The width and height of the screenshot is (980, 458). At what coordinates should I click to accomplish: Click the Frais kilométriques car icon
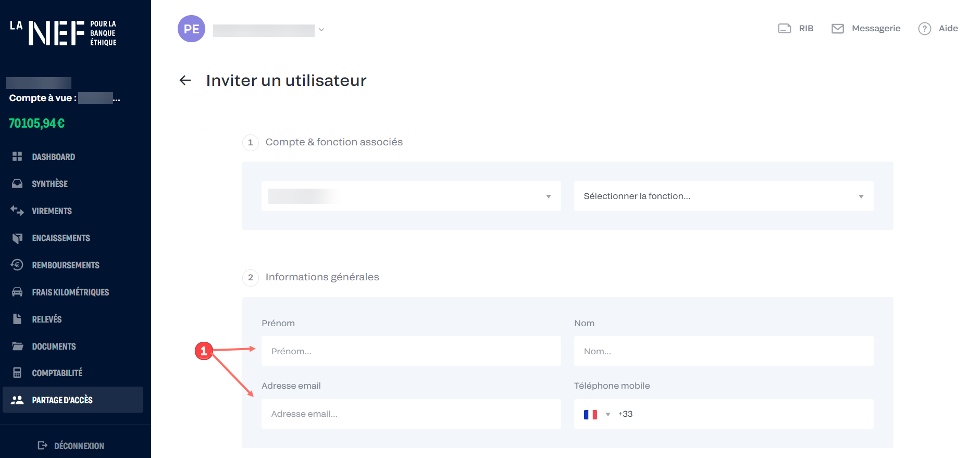coord(17,292)
